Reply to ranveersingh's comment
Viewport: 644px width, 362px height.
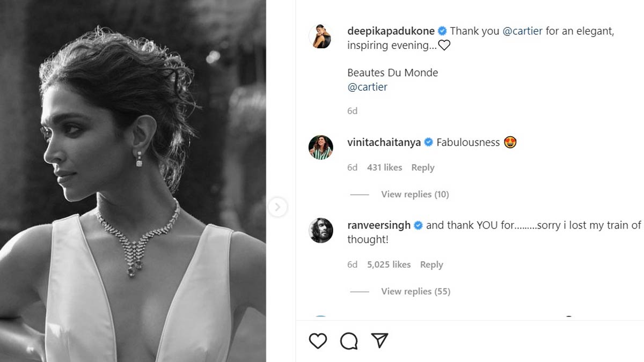[431, 264]
